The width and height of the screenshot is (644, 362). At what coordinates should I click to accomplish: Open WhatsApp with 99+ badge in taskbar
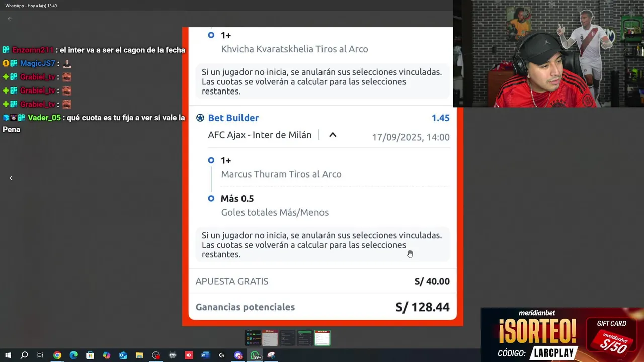[x=255, y=355]
